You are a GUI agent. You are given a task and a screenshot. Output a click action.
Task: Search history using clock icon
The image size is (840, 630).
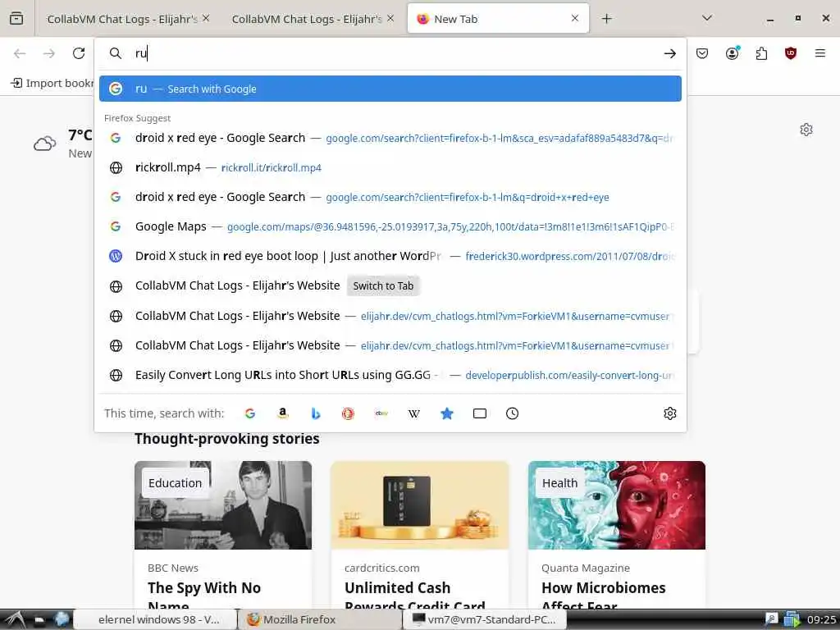(x=512, y=413)
